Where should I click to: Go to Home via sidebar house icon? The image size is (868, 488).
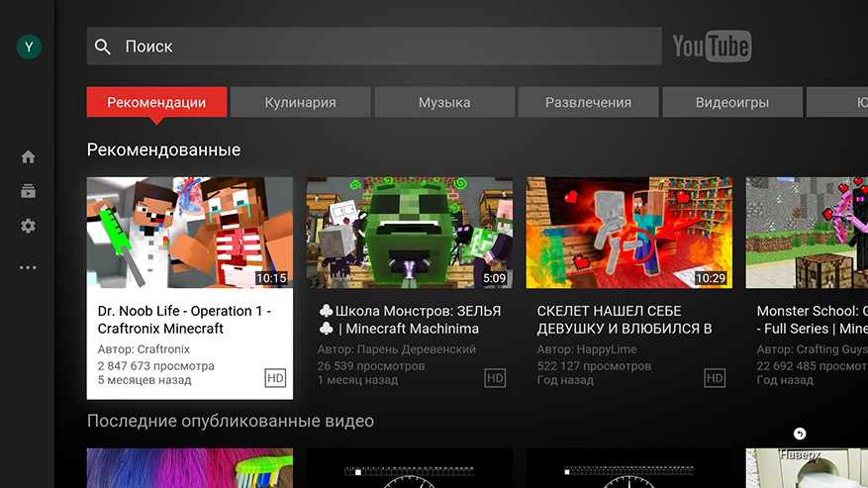pyautogui.click(x=29, y=157)
